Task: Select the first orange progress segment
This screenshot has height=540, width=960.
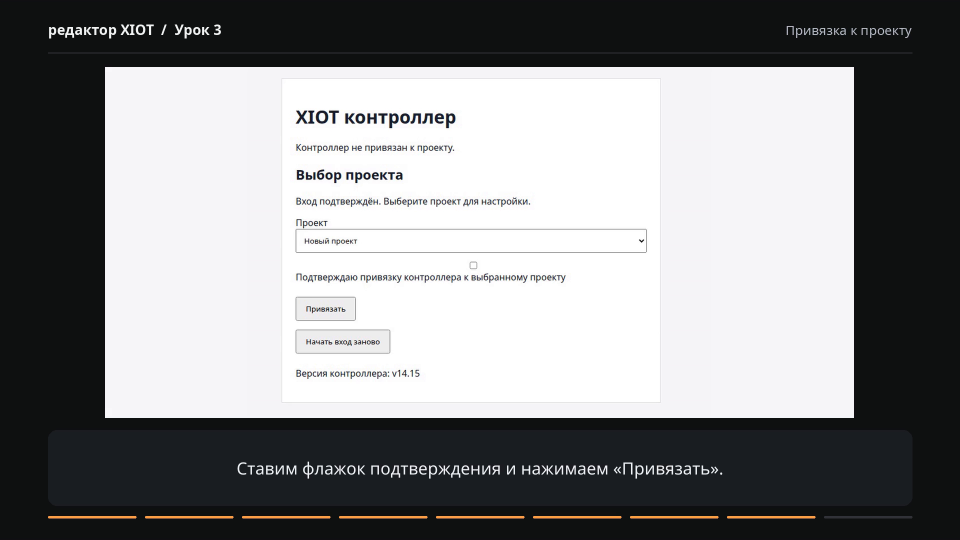Action: click(92, 517)
